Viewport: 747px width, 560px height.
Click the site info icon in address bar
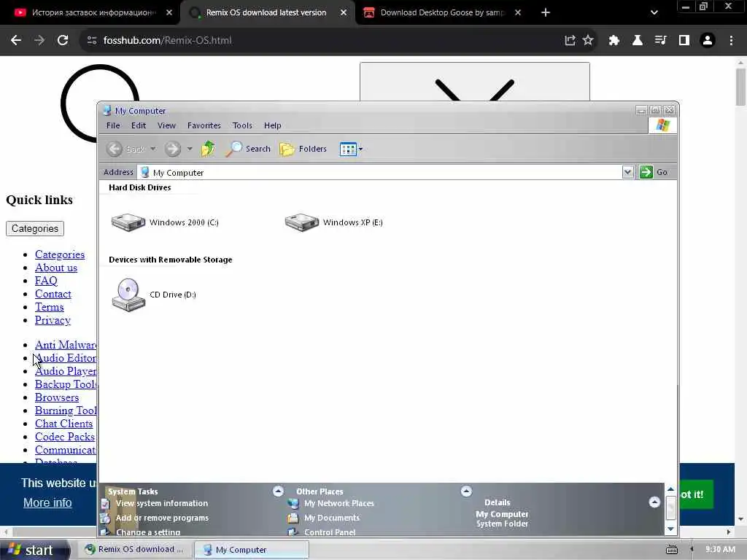pyautogui.click(x=92, y=41)
